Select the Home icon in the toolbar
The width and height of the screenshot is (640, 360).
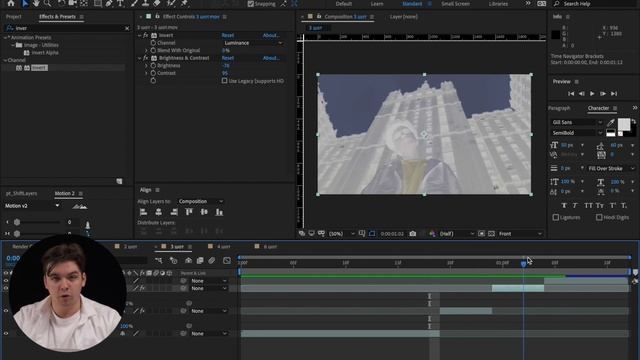pyautogui.click(x=11, y=3)
